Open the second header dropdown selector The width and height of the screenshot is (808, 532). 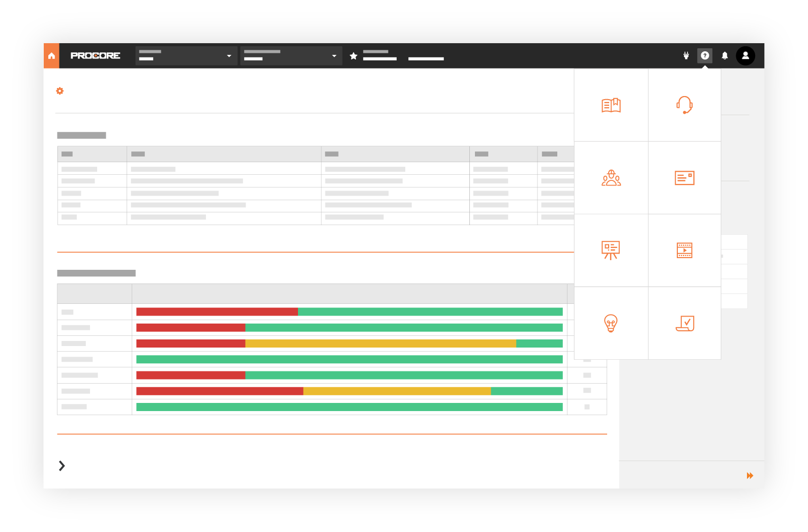pos(290,56)
